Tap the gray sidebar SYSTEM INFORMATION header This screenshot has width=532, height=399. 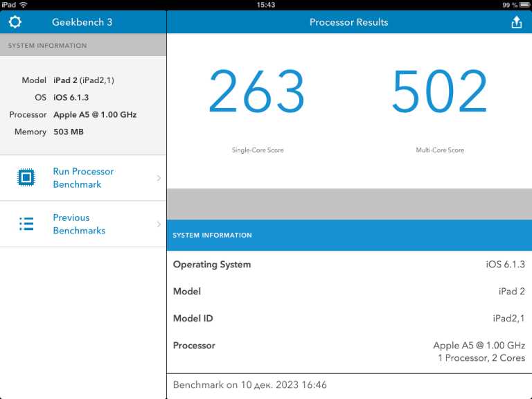coord(83,45)
